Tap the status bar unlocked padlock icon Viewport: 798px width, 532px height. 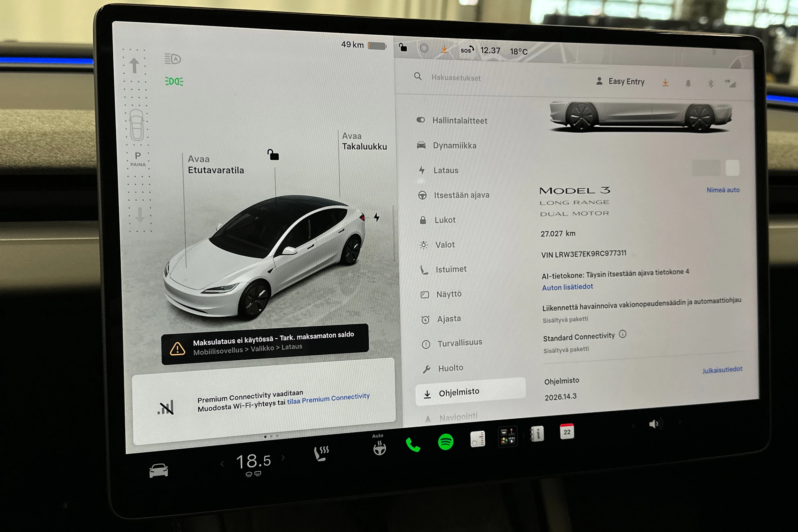tap(403, 47)
